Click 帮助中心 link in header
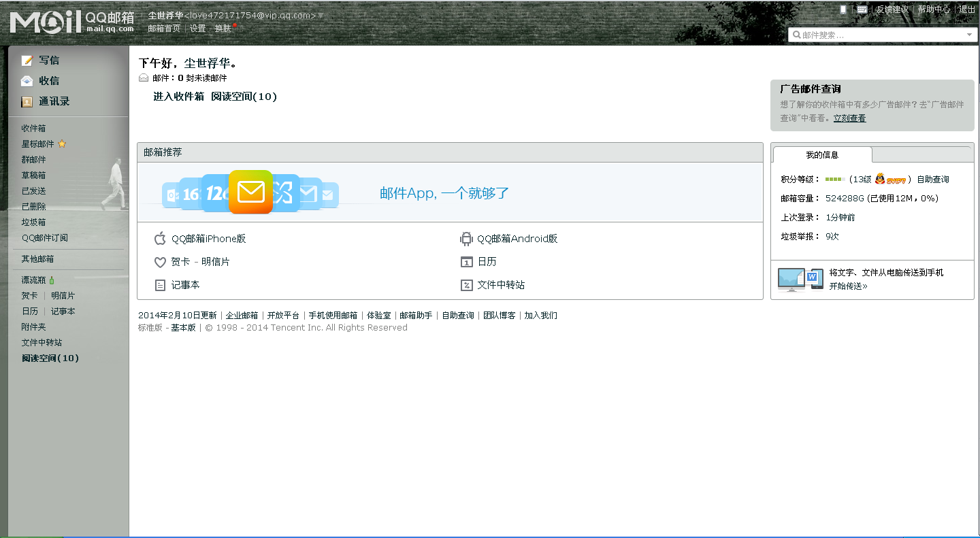The width and height of the screenshot is (980, 538). [934, 10]
